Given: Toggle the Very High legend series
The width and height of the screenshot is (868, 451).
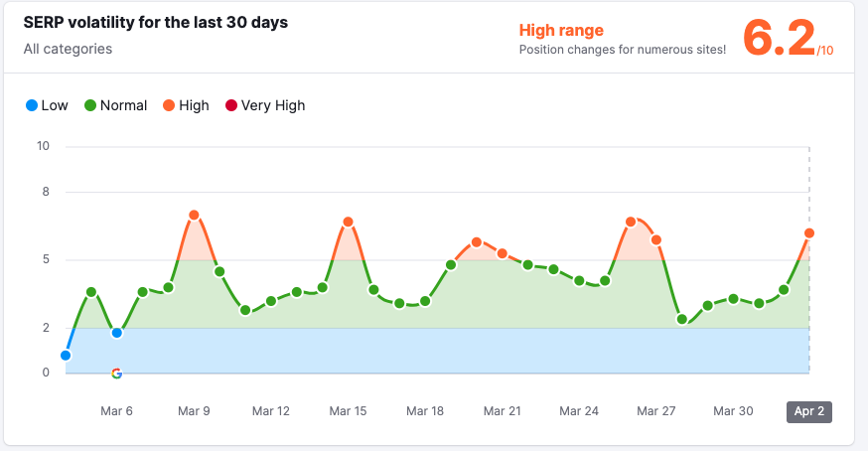Looking at the screenshot, I should [x=265, y=105].
